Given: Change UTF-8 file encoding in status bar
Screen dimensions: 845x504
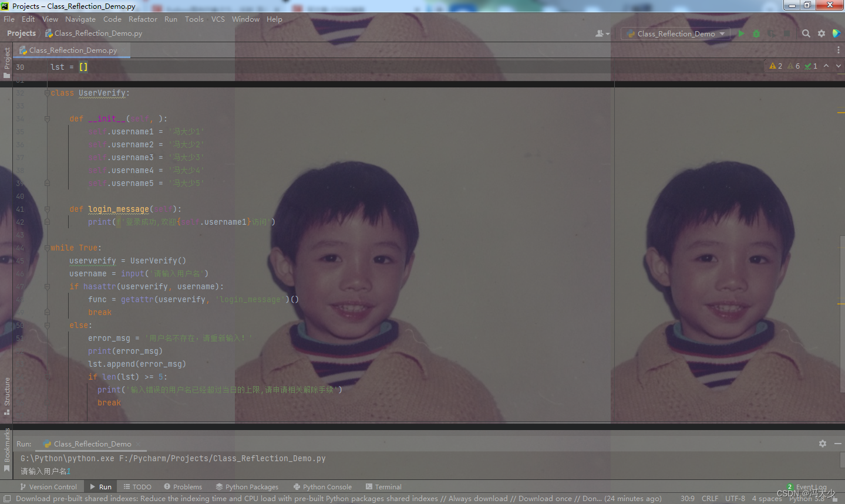Looking at the screenshot, I should click(735, 499).
